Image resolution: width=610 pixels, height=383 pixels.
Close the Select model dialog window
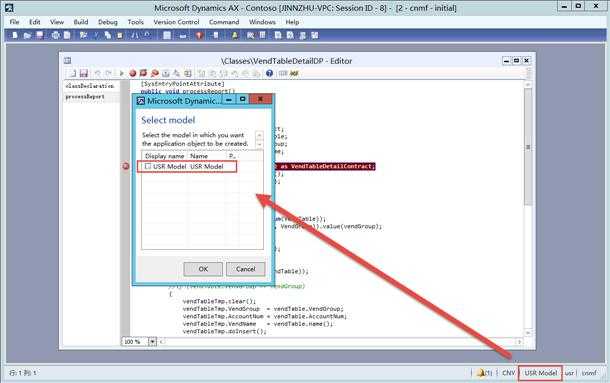point(260,99)
